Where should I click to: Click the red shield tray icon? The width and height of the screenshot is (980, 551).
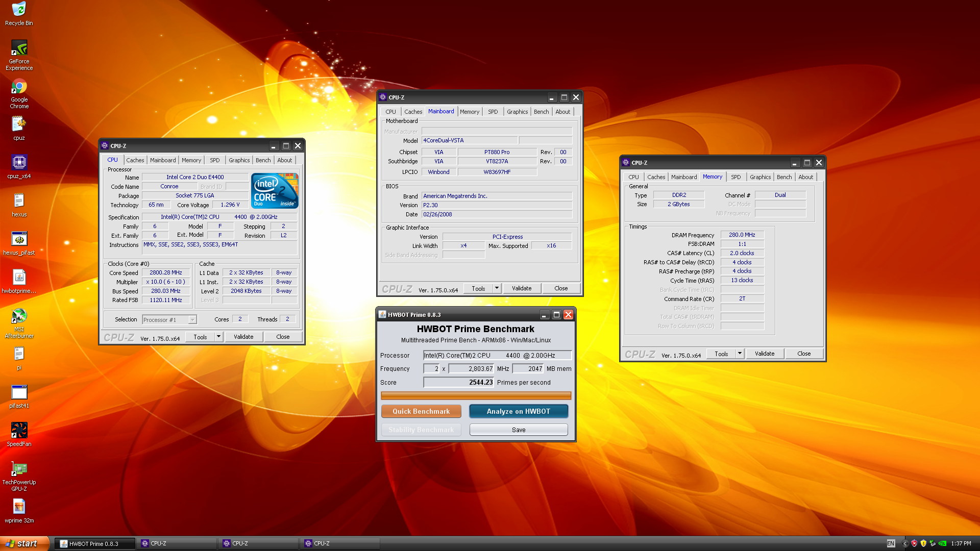point(914,543)
